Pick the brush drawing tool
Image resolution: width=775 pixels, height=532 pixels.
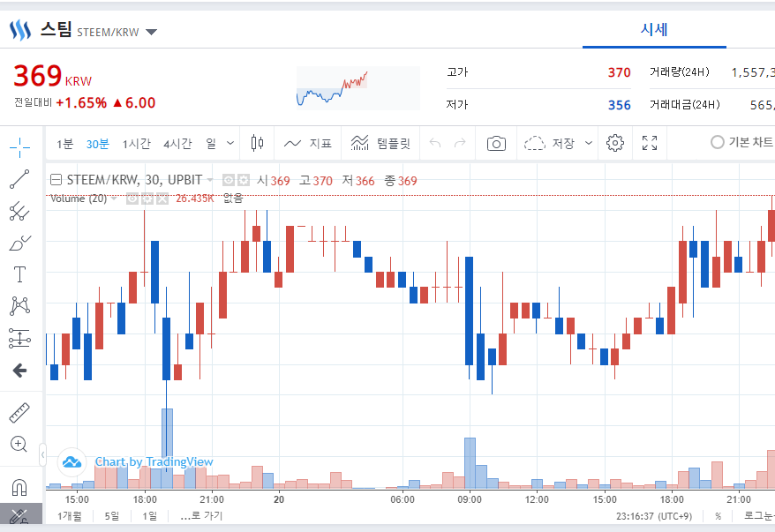pos(19,243)
